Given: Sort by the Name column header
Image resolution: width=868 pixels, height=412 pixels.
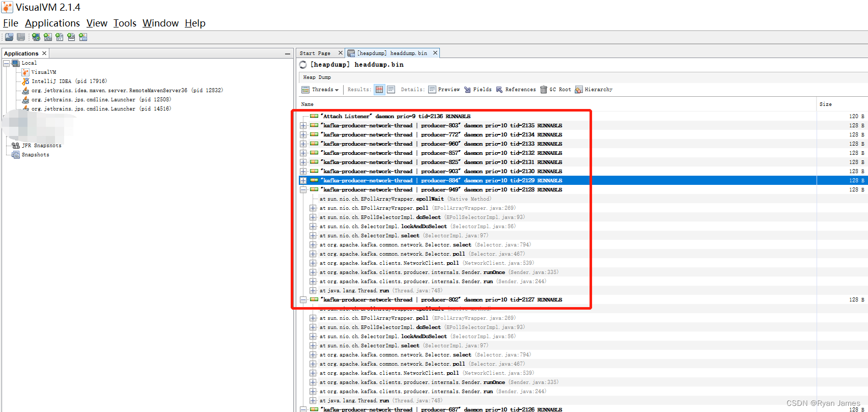Looking at the screenshot, I should coord(557,104).
